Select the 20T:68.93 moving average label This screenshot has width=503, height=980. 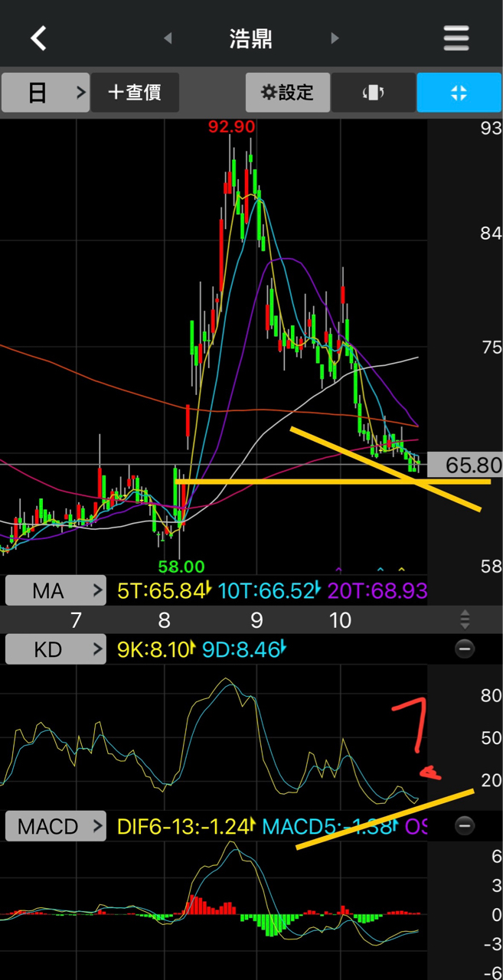pos(377,590)
